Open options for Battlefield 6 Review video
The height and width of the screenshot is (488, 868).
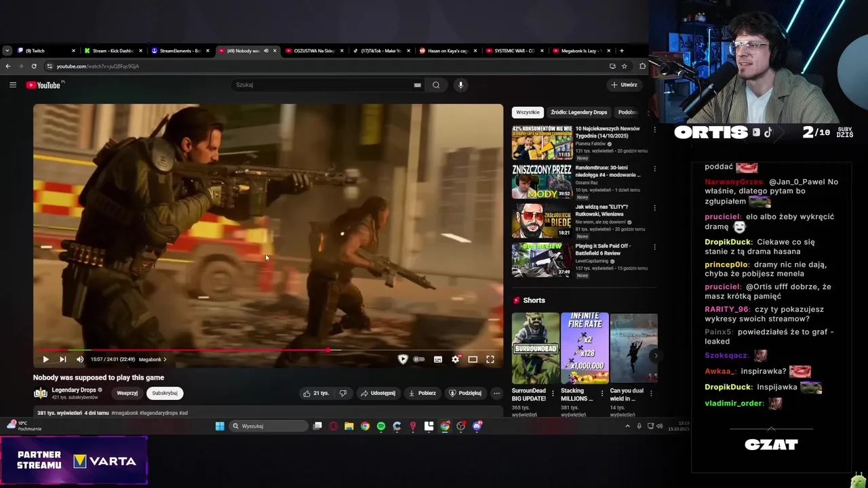click(x=654, y=247)
